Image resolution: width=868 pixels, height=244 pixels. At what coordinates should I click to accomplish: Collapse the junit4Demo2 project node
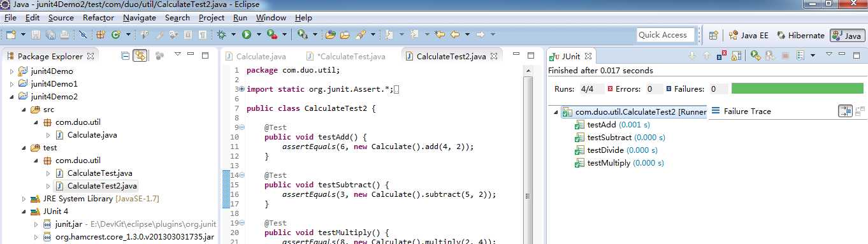pos(11,97)
